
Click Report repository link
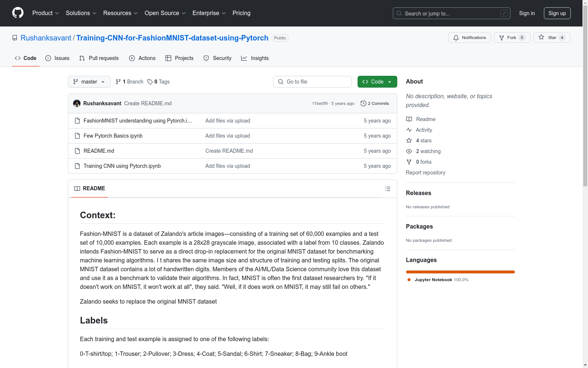tap(426, 173)
